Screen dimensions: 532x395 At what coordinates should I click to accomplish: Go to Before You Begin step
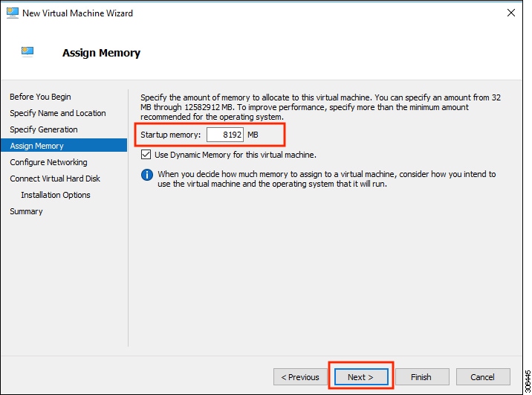40,97
